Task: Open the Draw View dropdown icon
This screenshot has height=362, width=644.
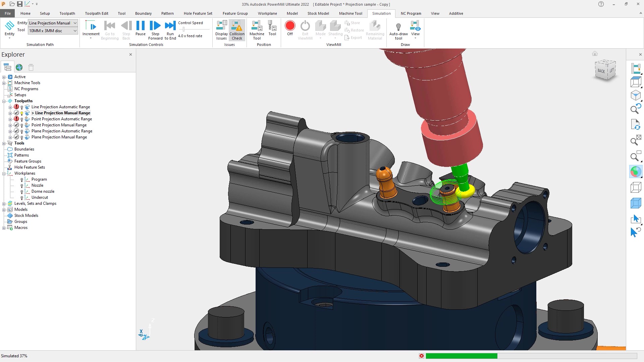Action: pyautogui.click(x=415, y=30)
